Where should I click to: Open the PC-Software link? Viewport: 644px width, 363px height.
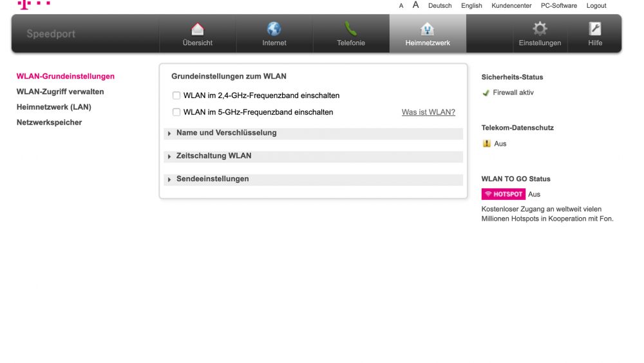click(558, 6)
